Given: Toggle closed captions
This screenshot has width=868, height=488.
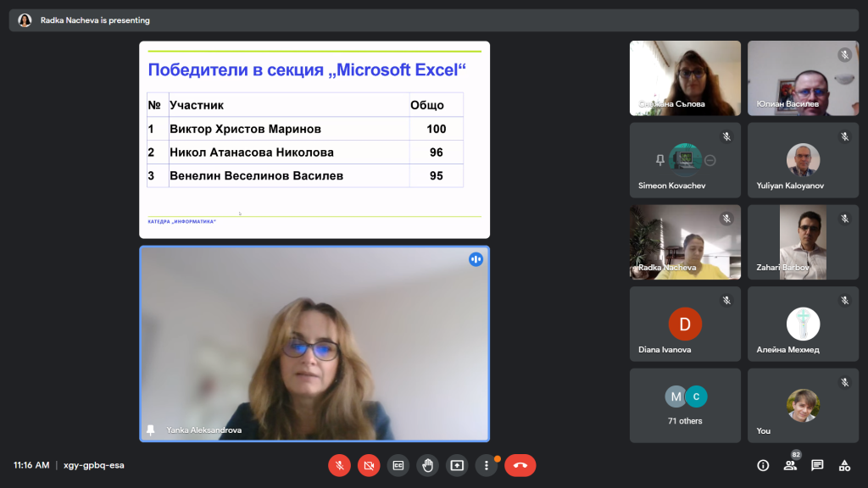Looking at the screenshot, I should 398,465.
